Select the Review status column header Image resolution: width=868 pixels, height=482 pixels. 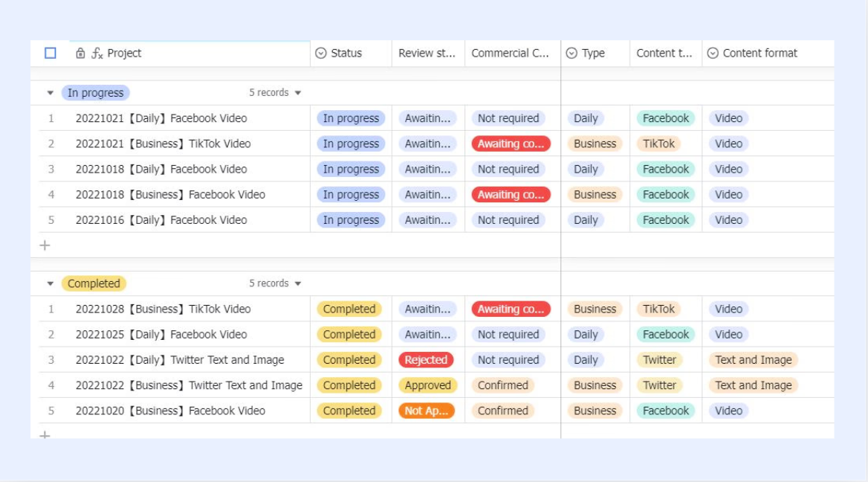[x=427, y=54]
